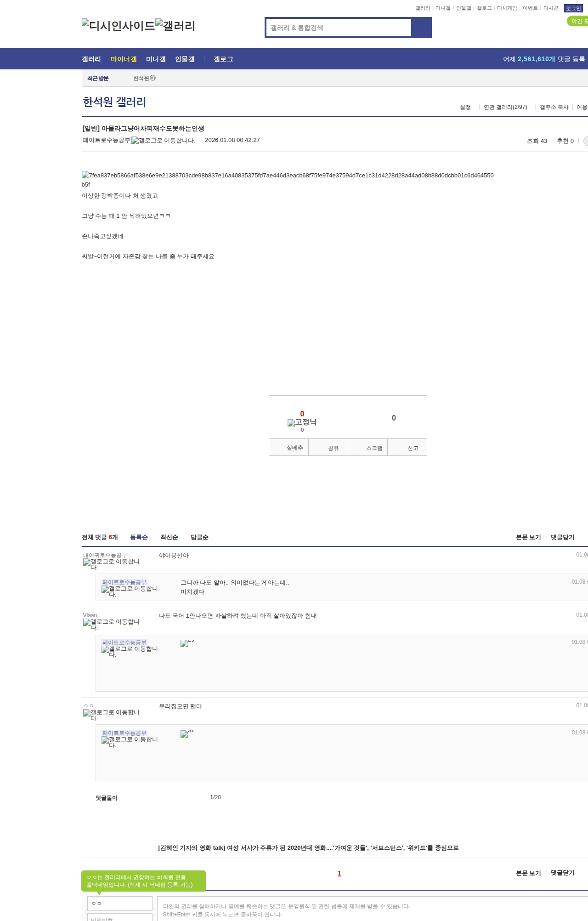588x921 pixels.
Task: Expand 연관 갤러리(2/97) list
Action: pos(505,107)
